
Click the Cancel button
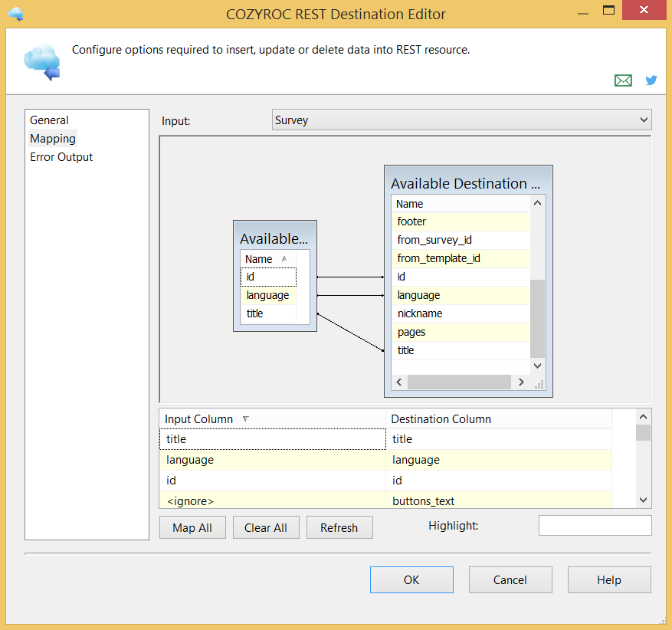click(510, 580)
